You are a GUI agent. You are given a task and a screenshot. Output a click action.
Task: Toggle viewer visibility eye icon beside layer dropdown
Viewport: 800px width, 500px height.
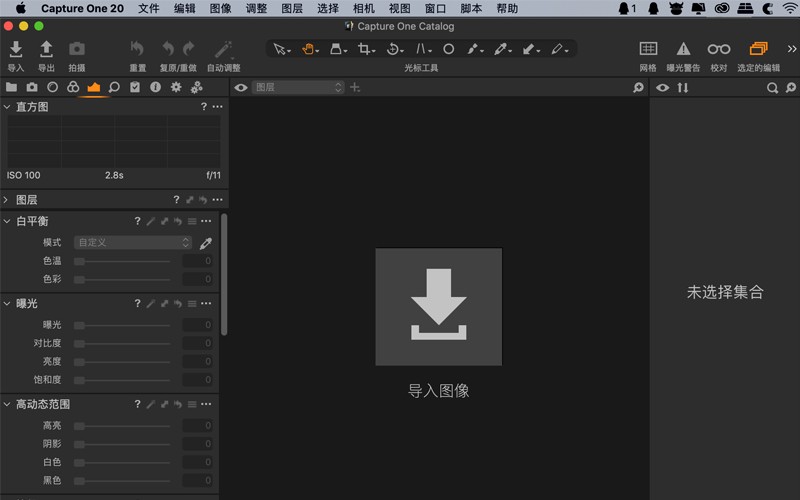pyautogui.click(x=241, y=88)
